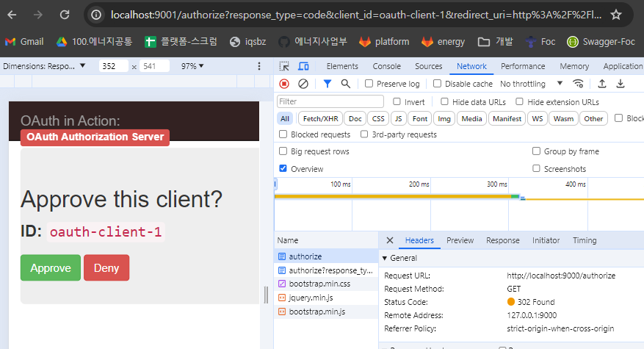Open the Gmail bookmark
644x349 pixels.
point(24,42)
